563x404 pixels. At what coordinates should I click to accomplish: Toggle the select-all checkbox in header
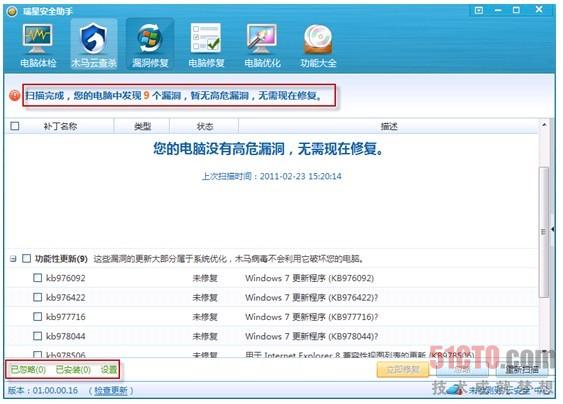coord(15,126)
